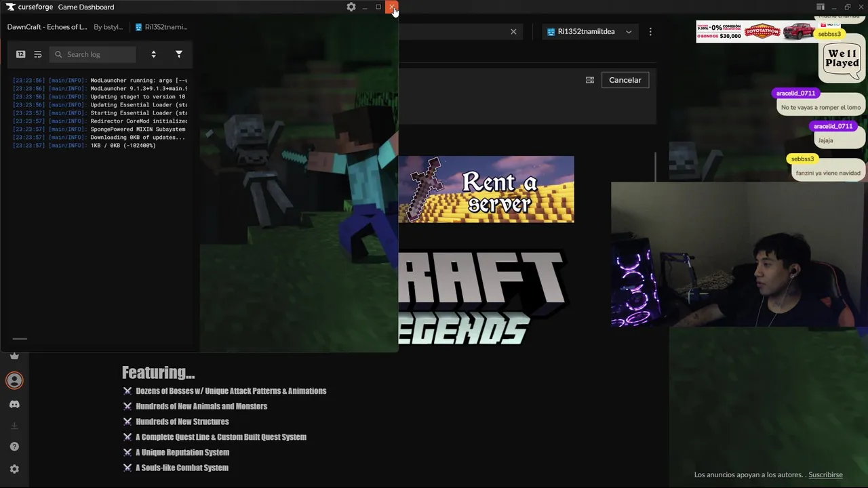Click 'Dozens of Bosses w/ Unique Attack Patterns' feature
This screenshot has width=868, height=488.
[231, 391]
